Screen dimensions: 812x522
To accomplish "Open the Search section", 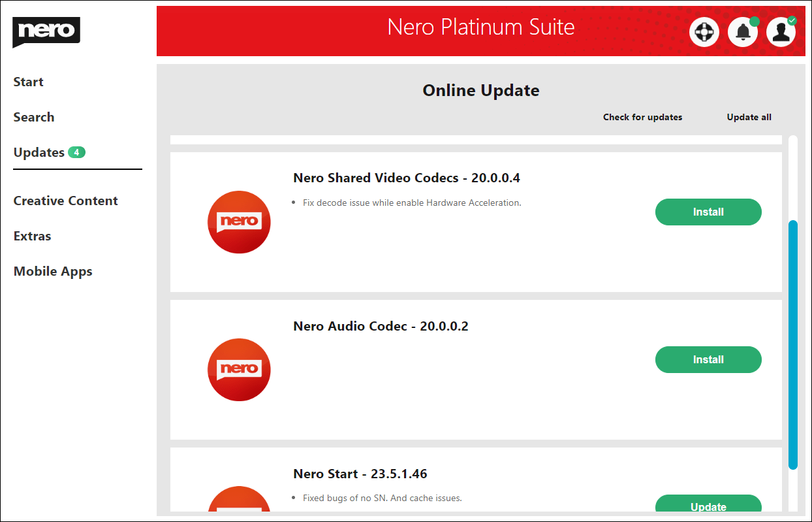I will tap(34, 117).
